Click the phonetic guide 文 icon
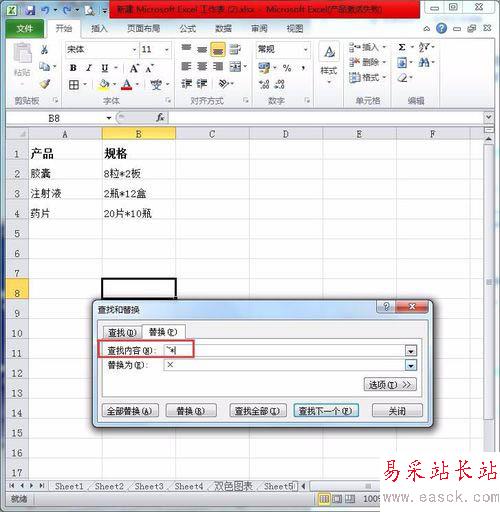 pyautogui.click(x=156, y=85)
